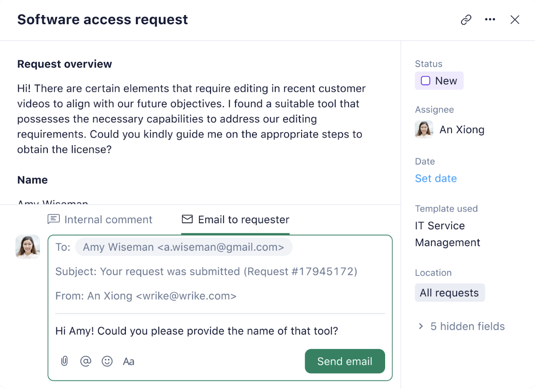535x392 pixels.
Task: Set a date for the request
Action: click(436, 178)
